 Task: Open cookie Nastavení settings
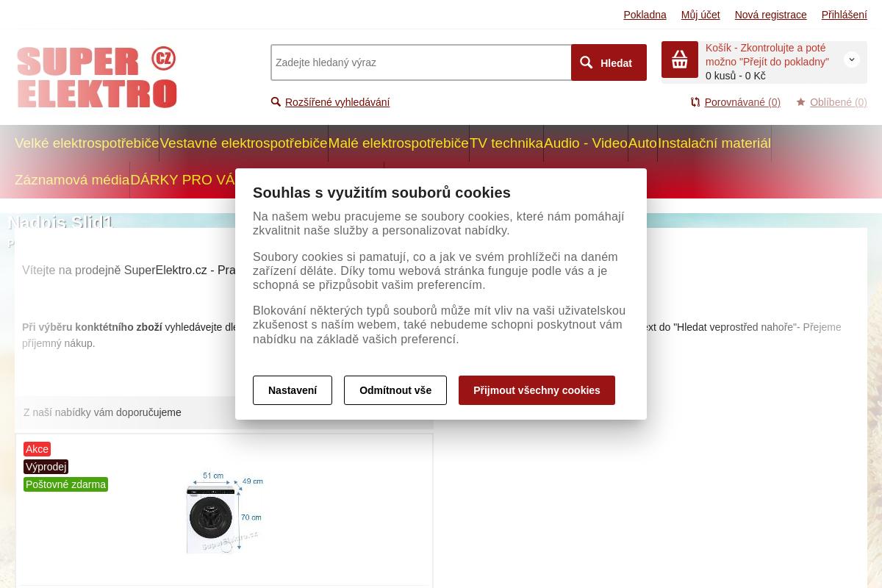293,390
